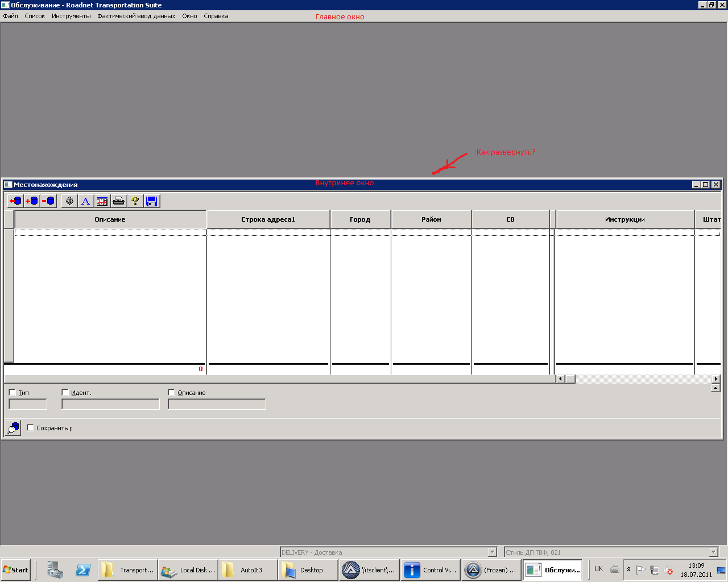728x582 pixels.
Task: Click the column layout grid icon
Action: pyautogui.click(x=102, y=201)
